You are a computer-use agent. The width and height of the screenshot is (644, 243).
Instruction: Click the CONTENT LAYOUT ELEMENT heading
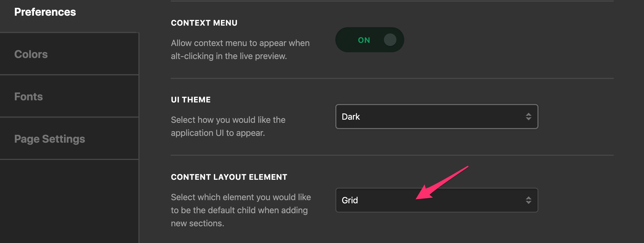click(x=229, y=177)
